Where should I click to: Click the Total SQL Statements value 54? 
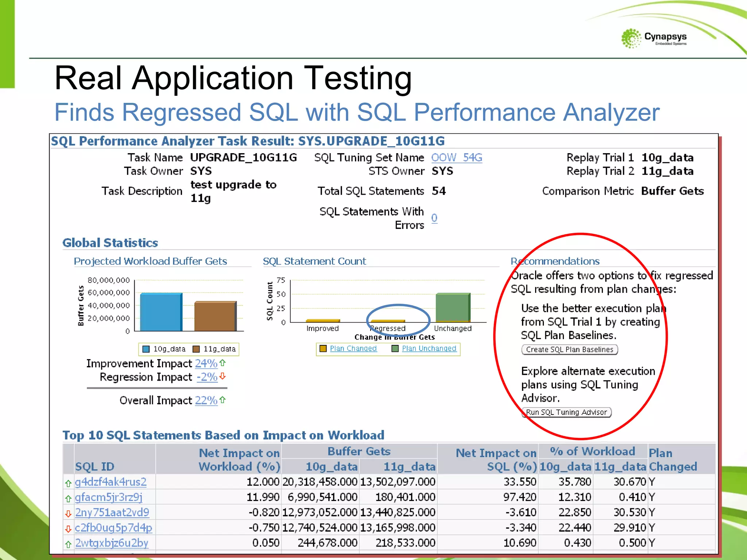point(439,191)
